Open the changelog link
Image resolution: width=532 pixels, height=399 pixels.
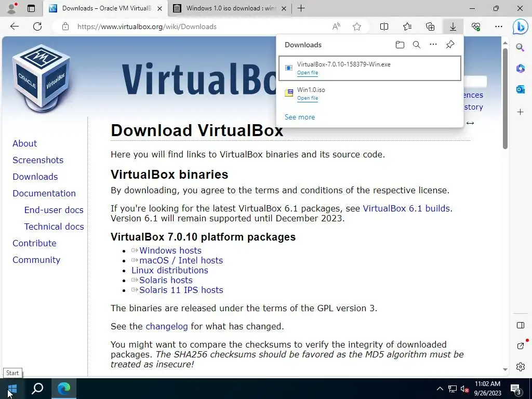pos(167,326)
